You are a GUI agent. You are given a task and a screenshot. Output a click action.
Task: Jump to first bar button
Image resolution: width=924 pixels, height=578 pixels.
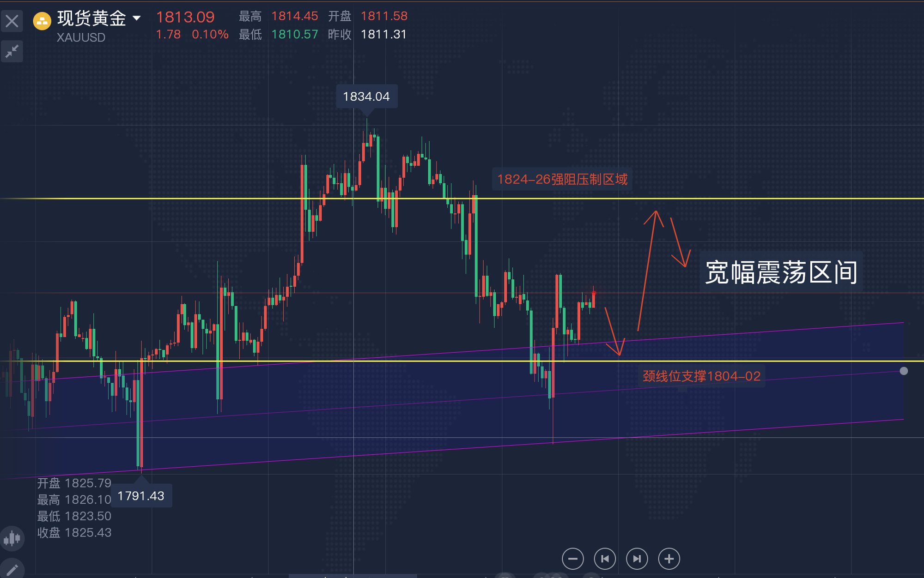tap(605, 559)
